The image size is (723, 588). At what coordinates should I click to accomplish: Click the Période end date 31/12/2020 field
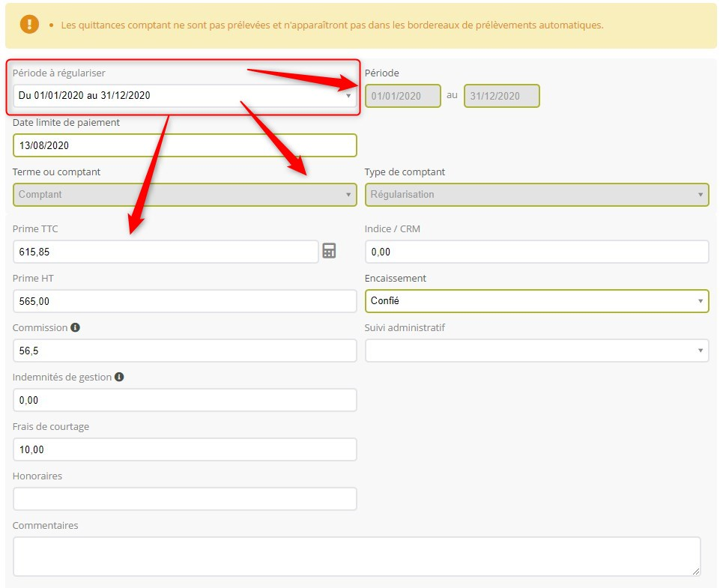click(x=501, y=96)
